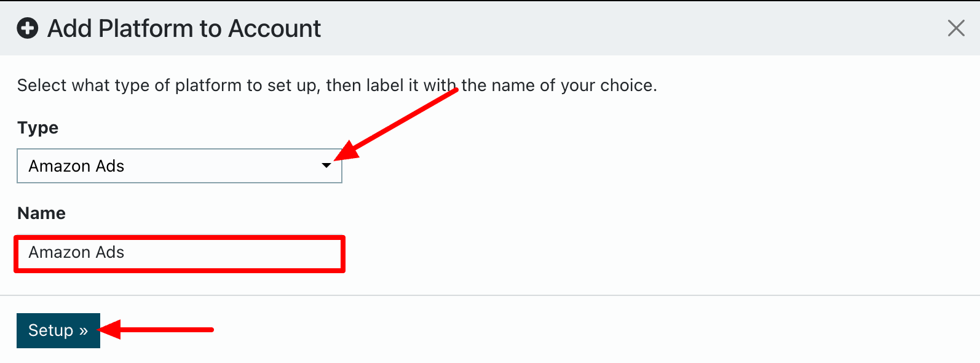This screenshot has height=363, width=980.
Task: Click the instruction text about platform type
Action: pos(337,86)
